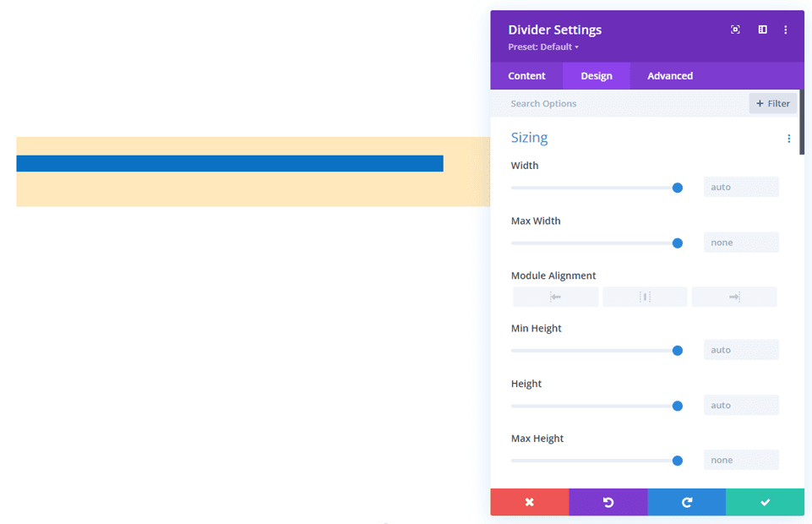Image resolution: width=812 pixels, height=524 pixels.
Task: Click the Max Height label
Action: click(537, 439)
